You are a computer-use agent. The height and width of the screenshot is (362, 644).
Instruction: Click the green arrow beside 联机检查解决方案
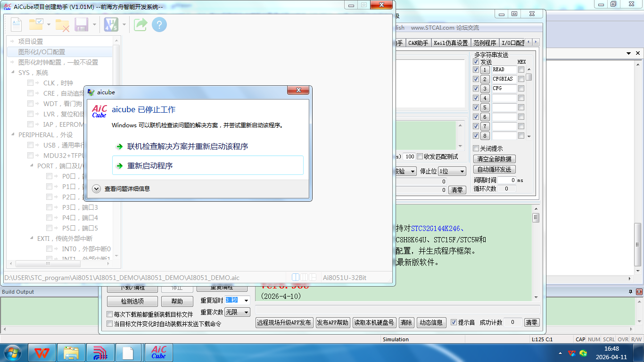click(x=120, y=147)
